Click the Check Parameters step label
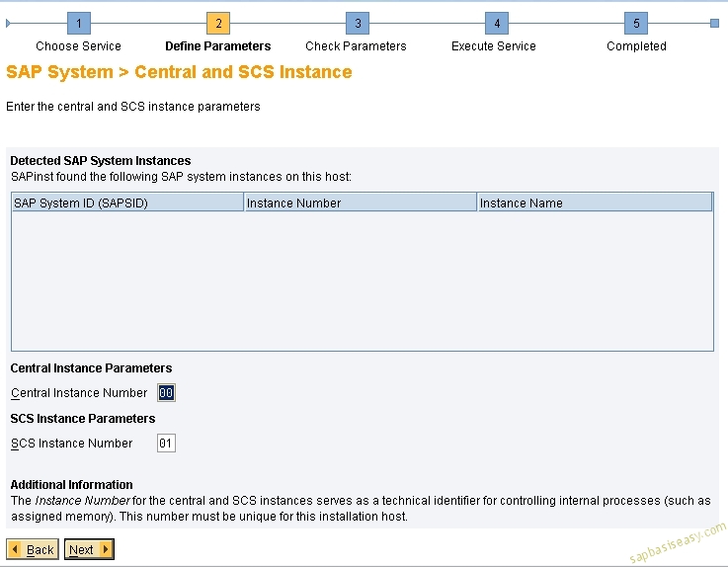Viewport: 728px width, 567px height. (357, 46)
